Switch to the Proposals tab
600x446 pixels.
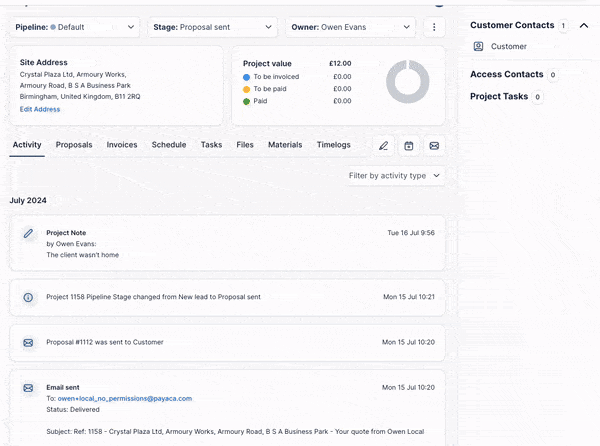(74, 145)
